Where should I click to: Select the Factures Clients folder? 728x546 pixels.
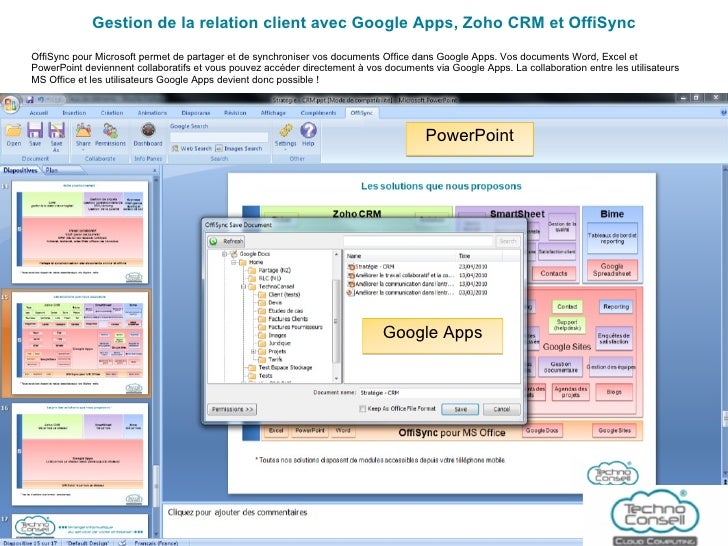288,319
